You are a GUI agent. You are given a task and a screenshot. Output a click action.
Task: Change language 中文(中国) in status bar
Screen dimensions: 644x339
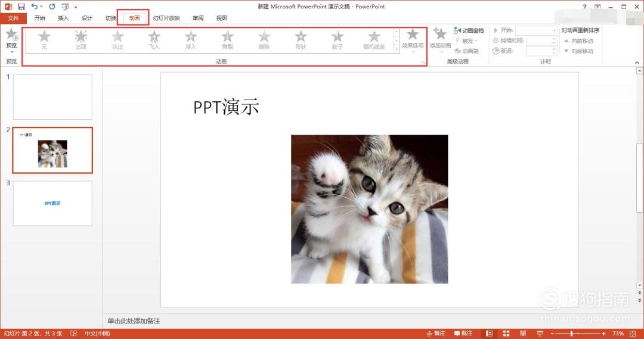97,334
